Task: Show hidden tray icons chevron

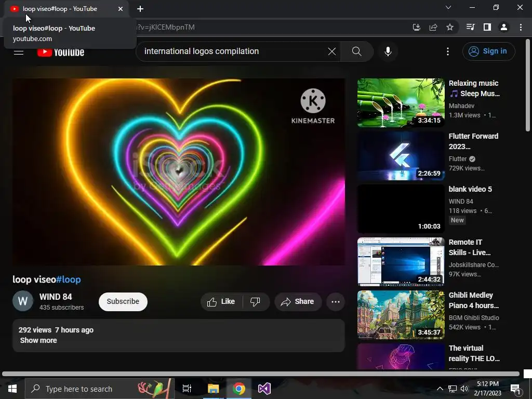Action: click(440, 389)
